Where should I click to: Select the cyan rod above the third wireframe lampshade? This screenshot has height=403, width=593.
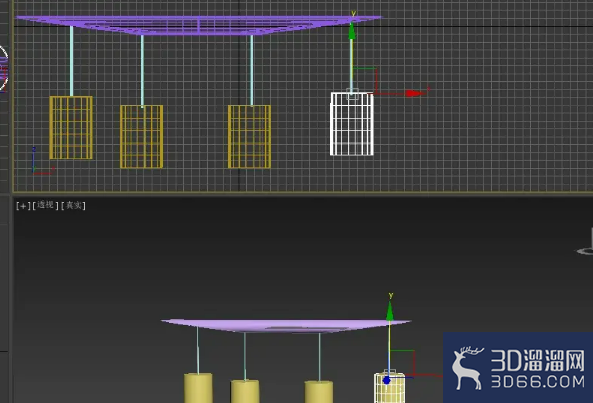click(x=251, y=70)
